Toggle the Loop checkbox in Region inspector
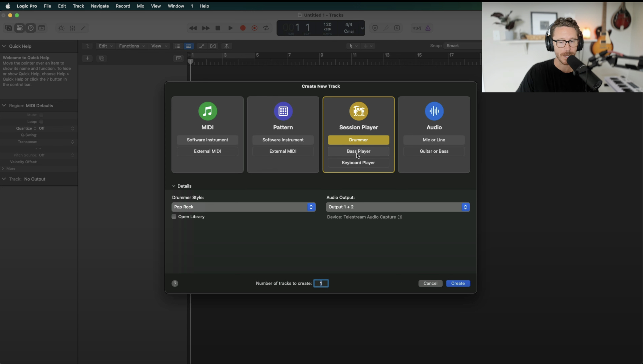The image size is (643, 364). coord(41,122)
